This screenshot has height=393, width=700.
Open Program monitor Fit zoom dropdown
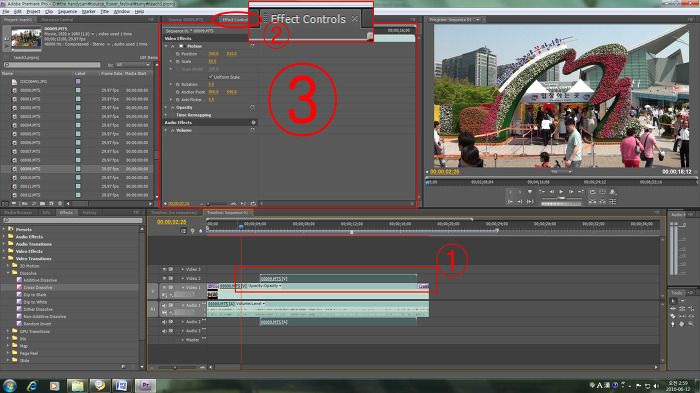(x=561, y=171)
